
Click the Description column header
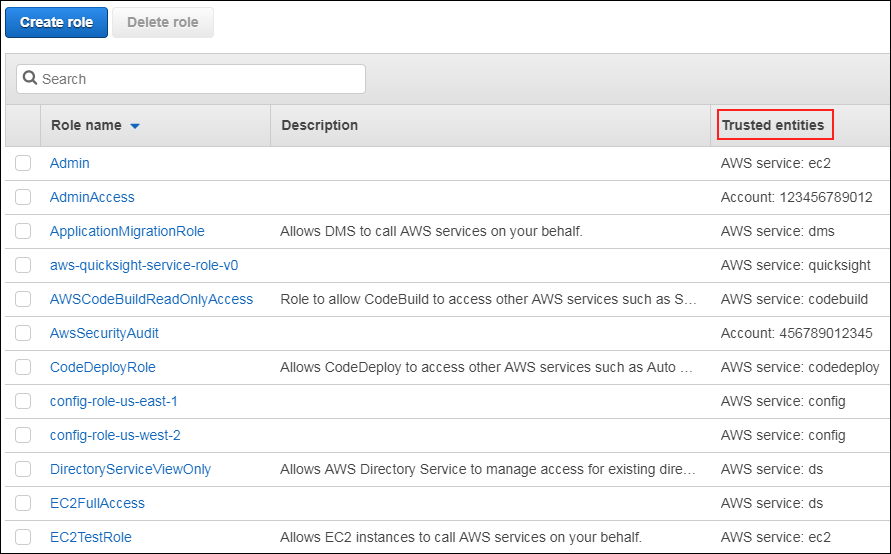(319, 125)
